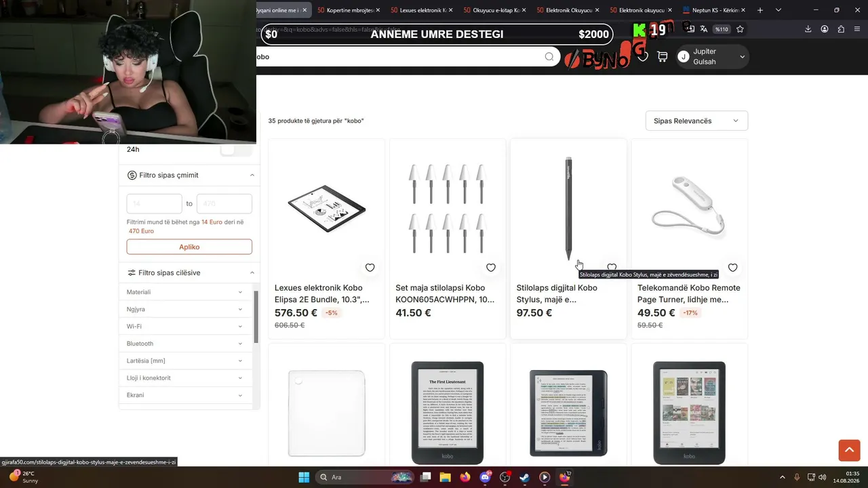This screenshot has width=868, height=488.
Task: Click the search magnifier icon in site search
Action: click(x=549, y=57)
